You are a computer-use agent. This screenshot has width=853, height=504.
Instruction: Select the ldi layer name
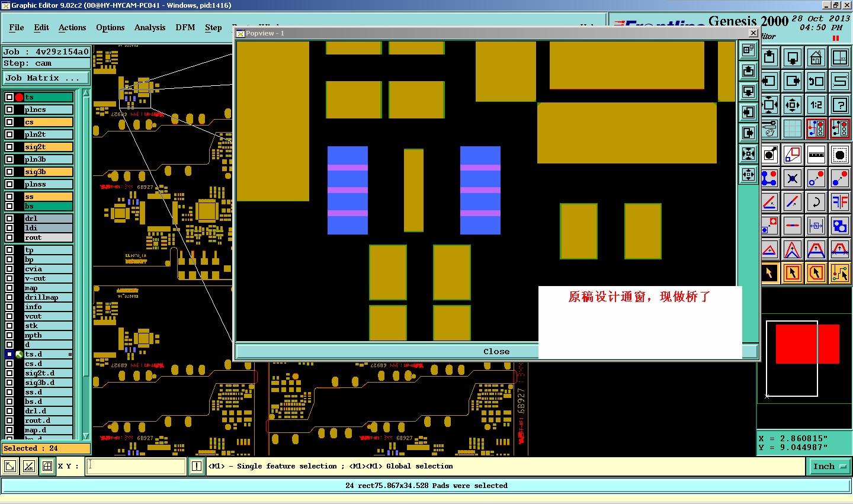pos(49,228)
